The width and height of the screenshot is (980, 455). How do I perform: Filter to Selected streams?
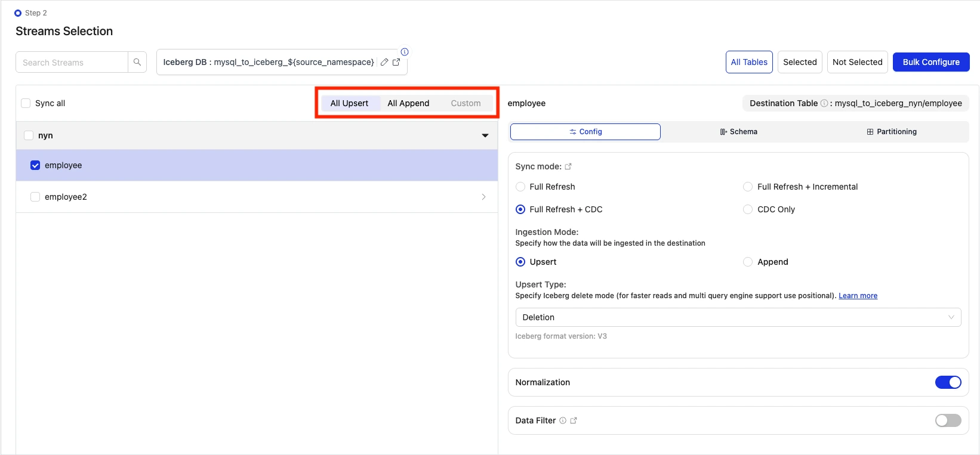(x=800, y=62)
